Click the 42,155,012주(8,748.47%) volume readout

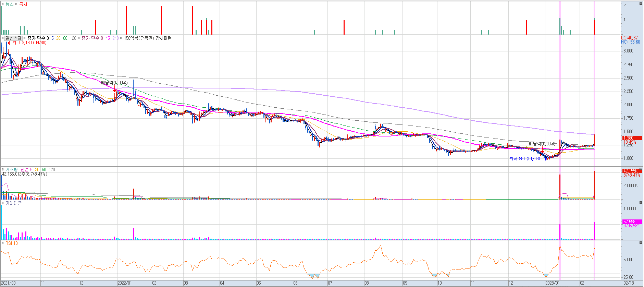point(25,174)
